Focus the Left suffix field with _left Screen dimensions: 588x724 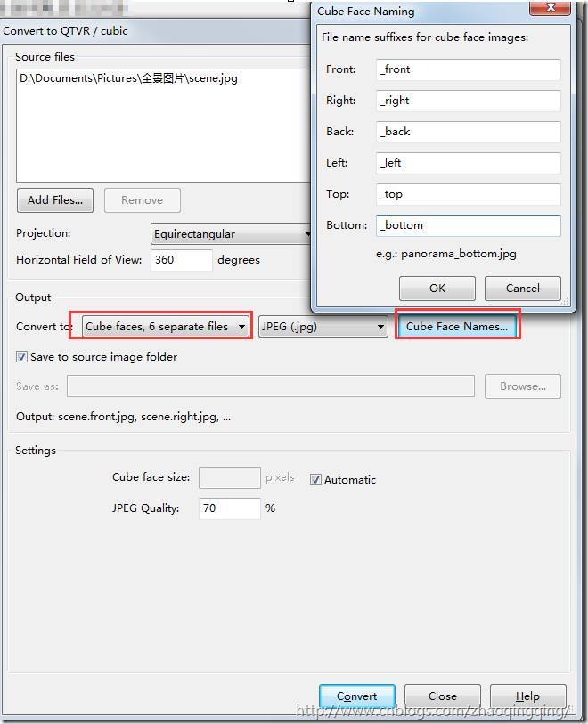tap(468, 163)
